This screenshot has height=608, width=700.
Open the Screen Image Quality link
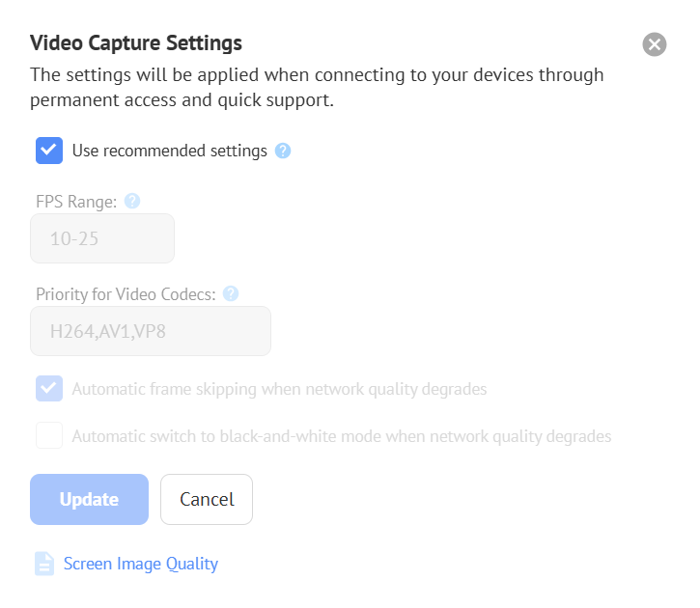141,564
